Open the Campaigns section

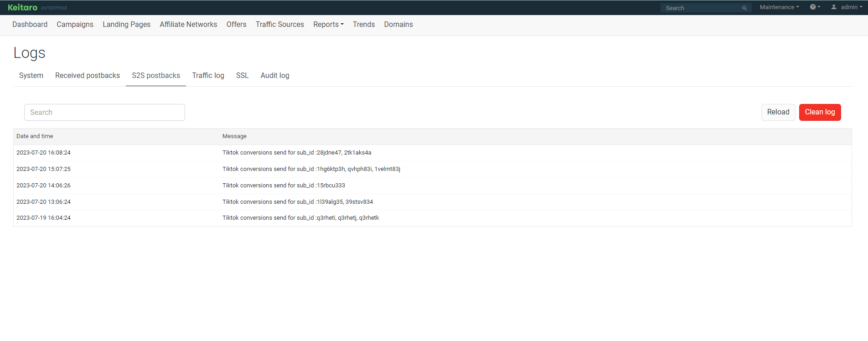pyautogui.click(x=75, y=25)
